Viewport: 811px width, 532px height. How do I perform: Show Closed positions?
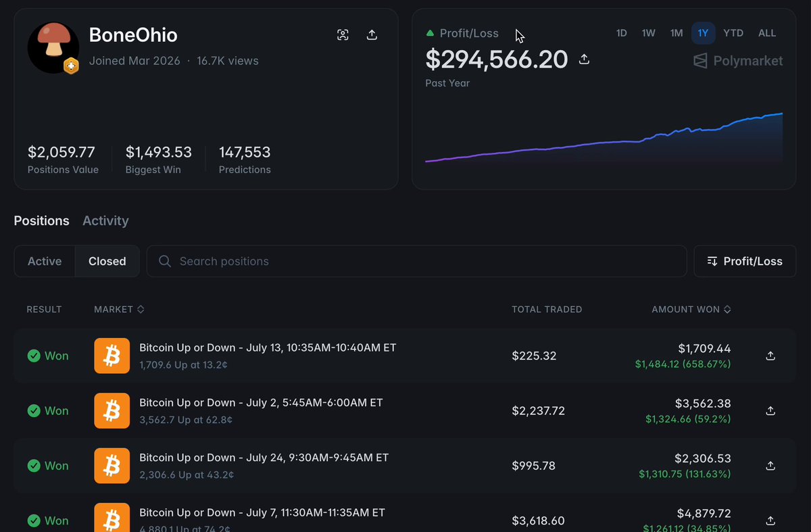tap(107, 262)
